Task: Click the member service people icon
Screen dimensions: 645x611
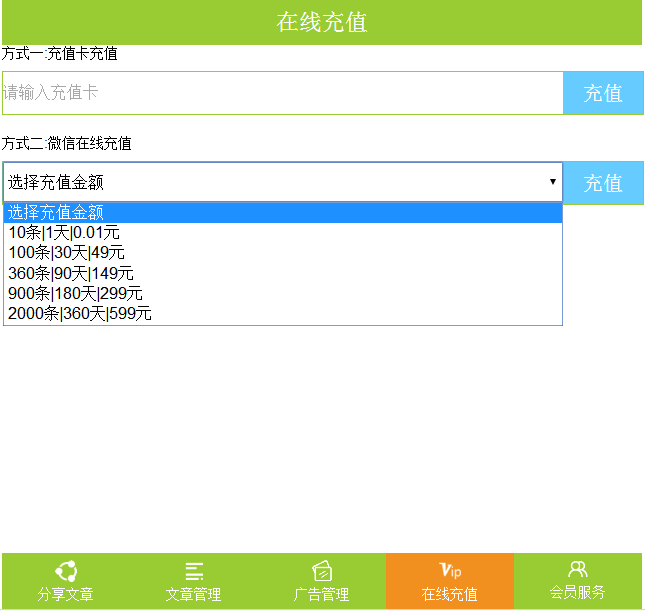Action: pyautogui.click(x=578, y=569)
